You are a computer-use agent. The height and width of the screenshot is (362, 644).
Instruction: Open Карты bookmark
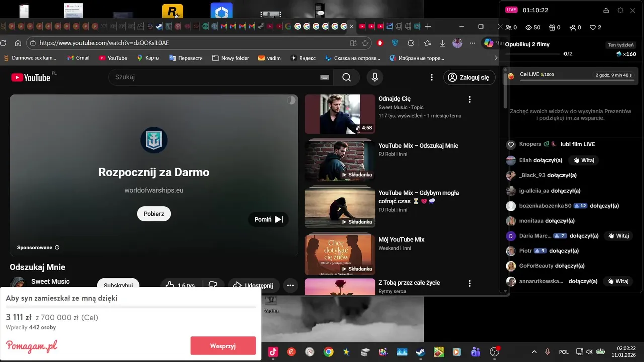148,58
